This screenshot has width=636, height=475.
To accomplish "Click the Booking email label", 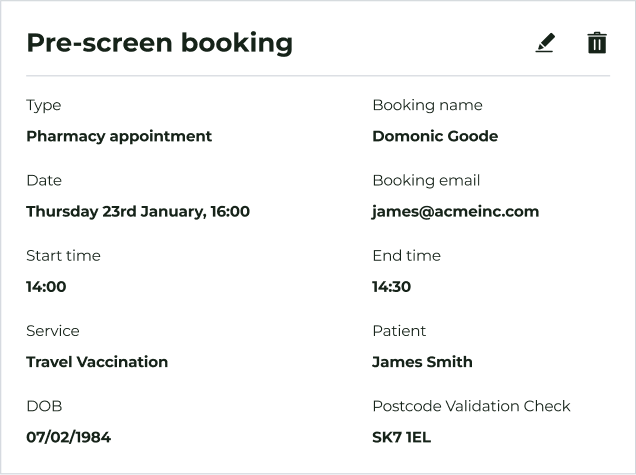I will pyautogui.click(x=426, y=181).
